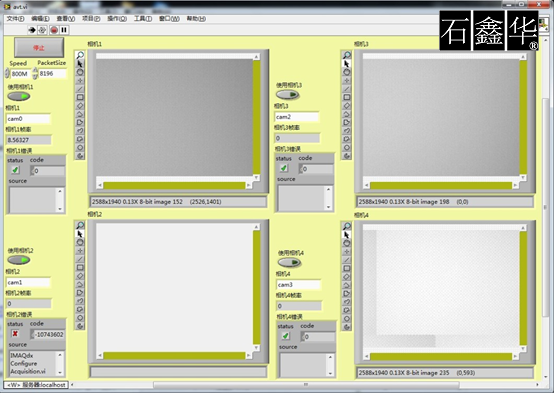
Task: Toggle the use camera 3 switch
Action: (x=288, y=94)
